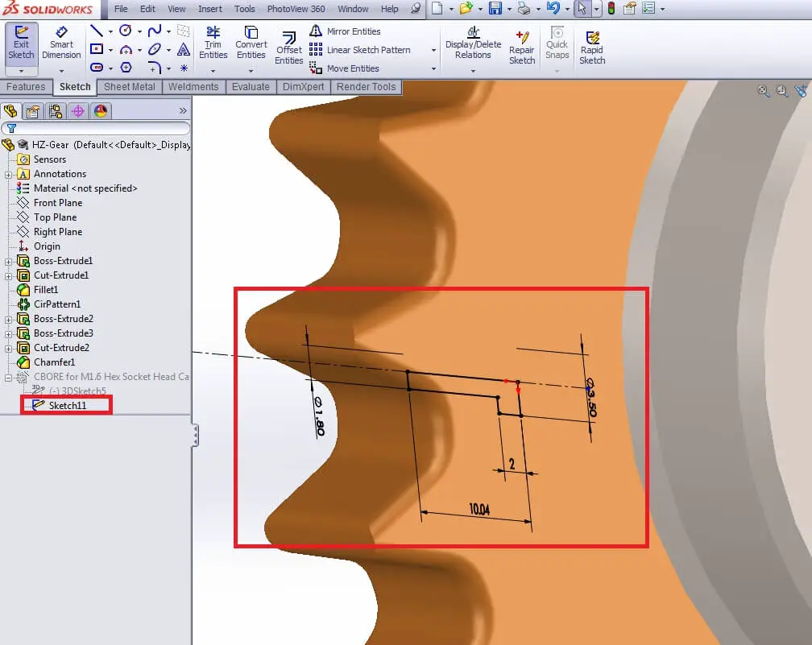
Task: Click the Convert Entities tool
Action: (251, 43)
